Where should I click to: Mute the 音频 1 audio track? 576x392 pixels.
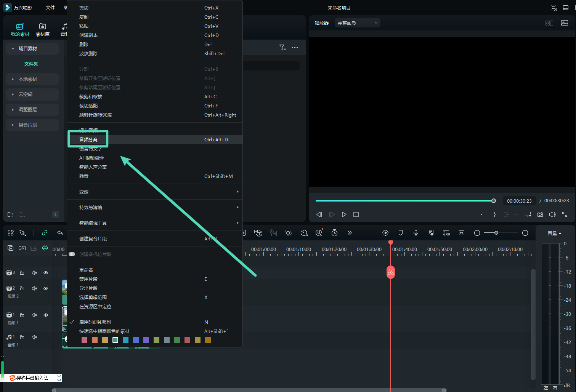[34, 337]
